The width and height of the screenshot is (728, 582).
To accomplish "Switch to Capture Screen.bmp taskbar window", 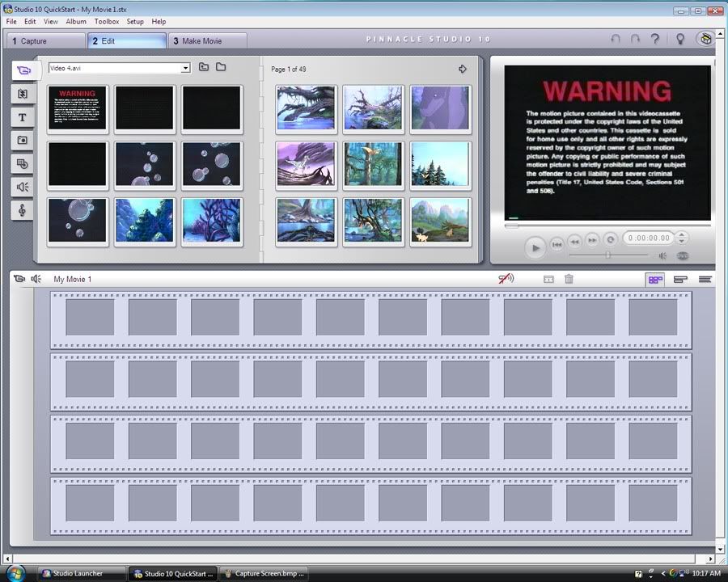I will pyautogui.click(x=265, y=574).
